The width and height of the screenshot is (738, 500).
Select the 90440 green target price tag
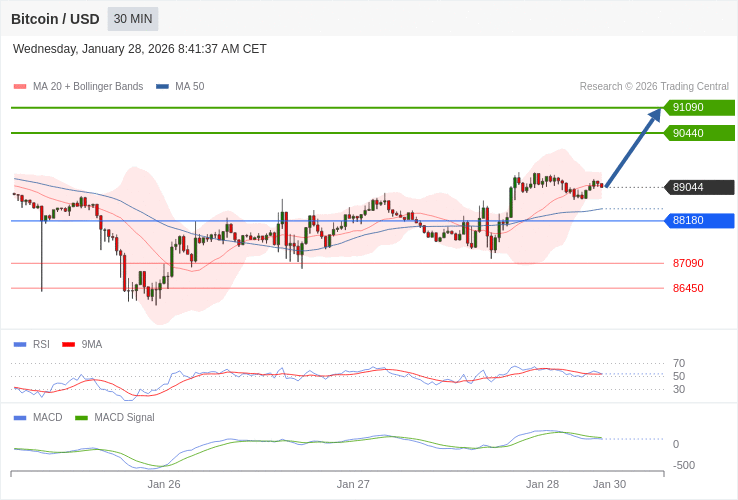click(699, 133)
